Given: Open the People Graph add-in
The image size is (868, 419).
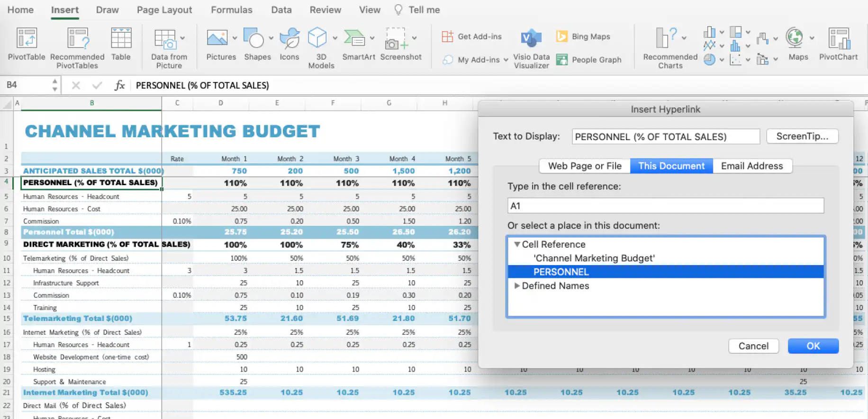Looking at the screenshot, I should 588,60.
